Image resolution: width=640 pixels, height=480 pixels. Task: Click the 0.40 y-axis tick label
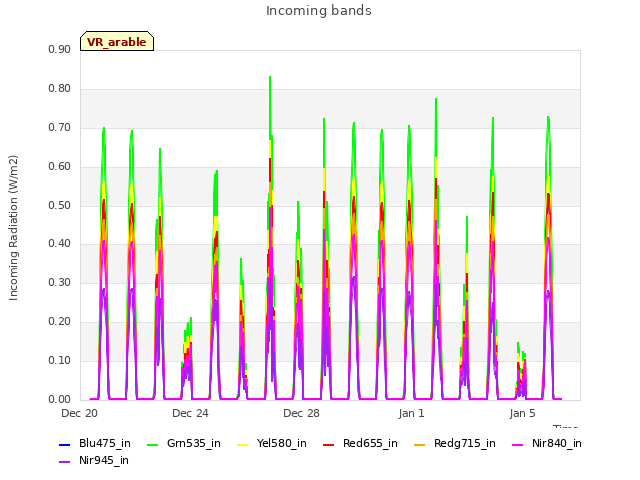click(60, 244)
